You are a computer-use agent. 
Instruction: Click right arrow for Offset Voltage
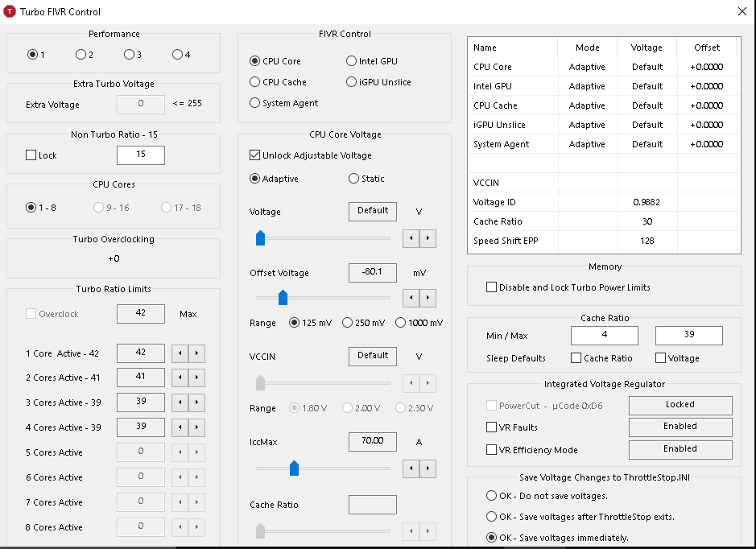428,299
